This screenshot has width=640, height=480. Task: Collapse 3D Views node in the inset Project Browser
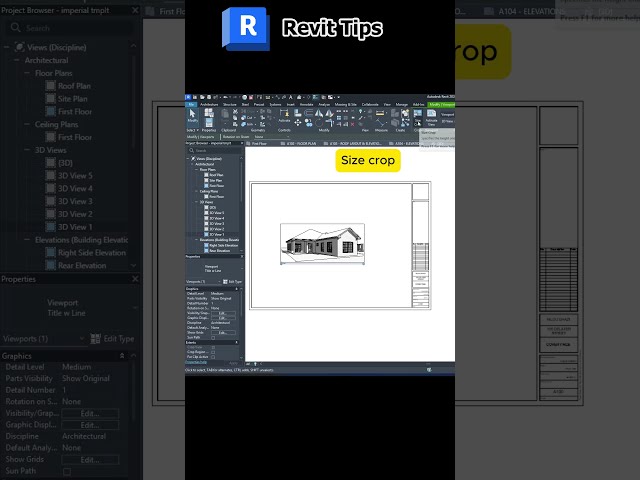(x=196, y=202)
